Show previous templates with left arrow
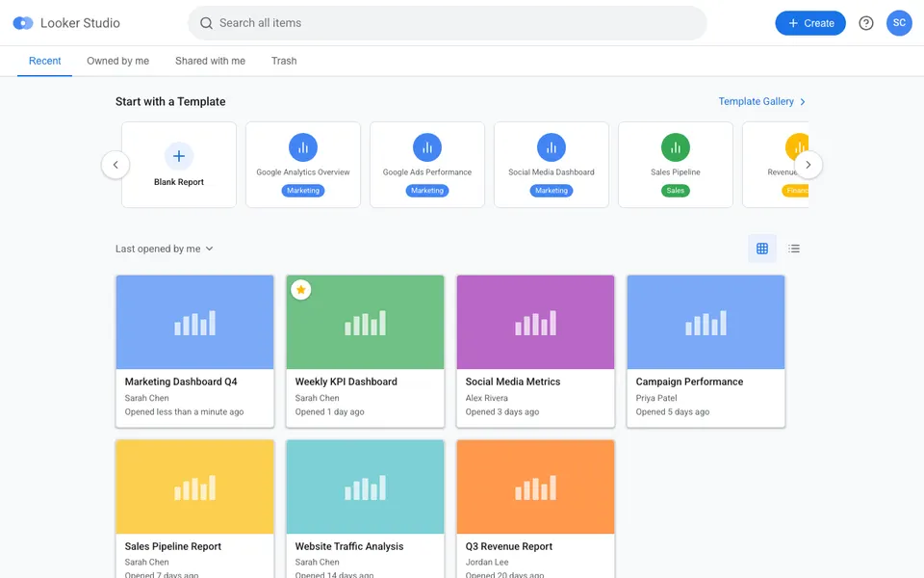 [x=115, y=165]
